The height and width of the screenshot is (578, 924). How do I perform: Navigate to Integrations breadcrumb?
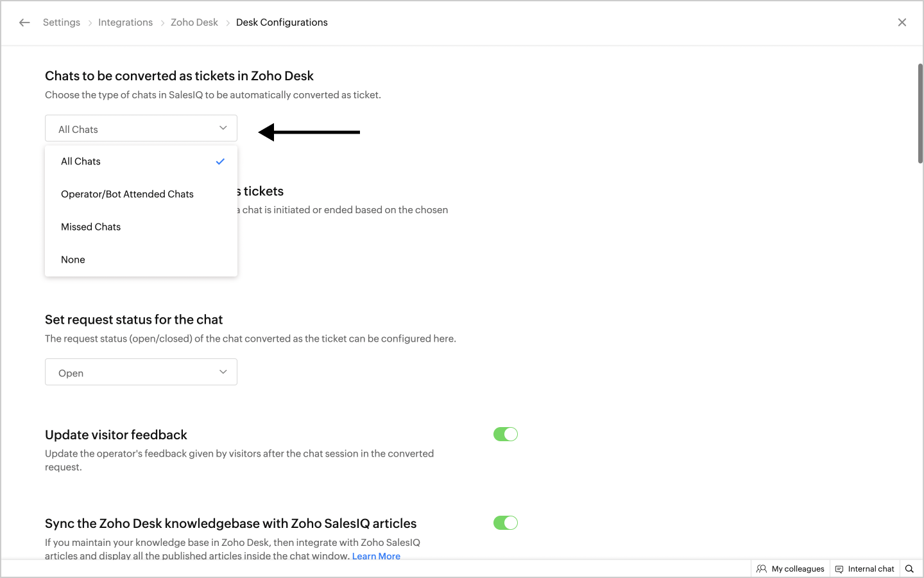tap(125, 22)
